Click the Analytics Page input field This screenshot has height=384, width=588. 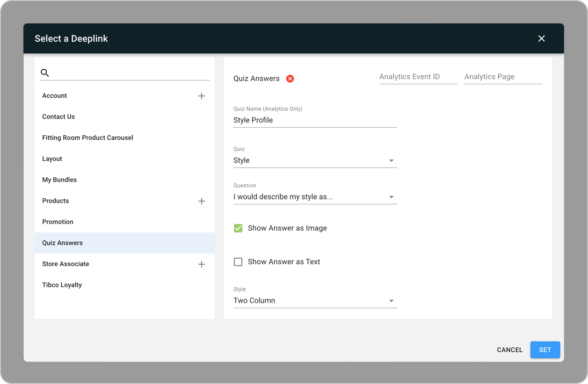click(503, 77)
